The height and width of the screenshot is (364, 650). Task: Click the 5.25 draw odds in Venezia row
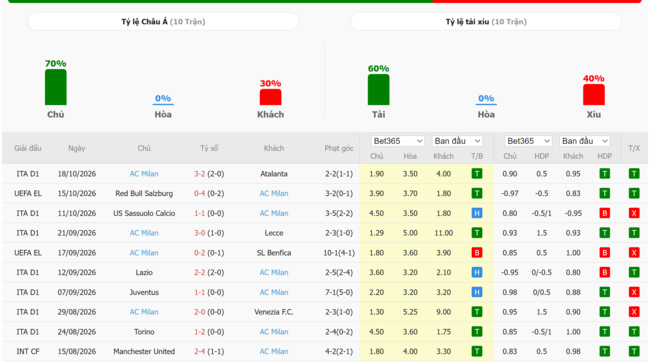point(410,312)
